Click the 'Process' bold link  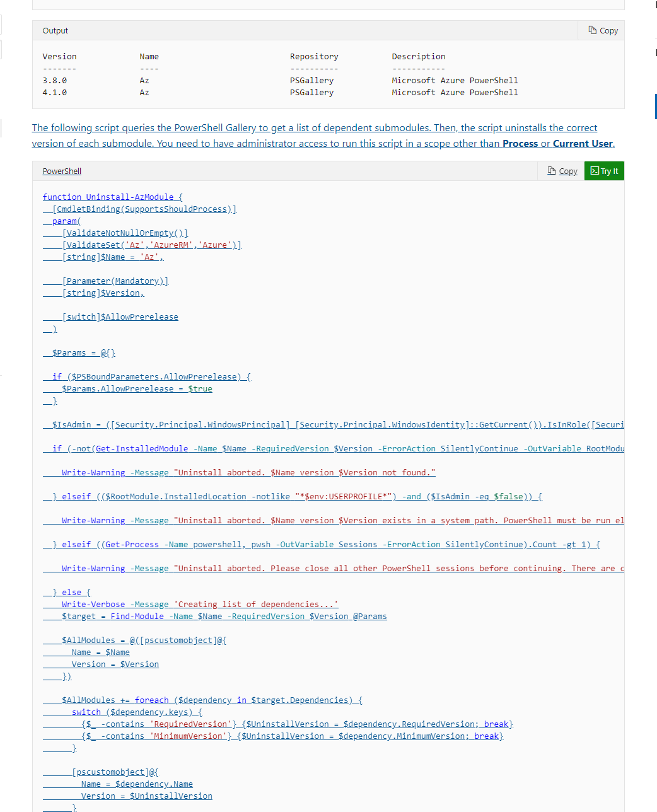pos(520,144)
